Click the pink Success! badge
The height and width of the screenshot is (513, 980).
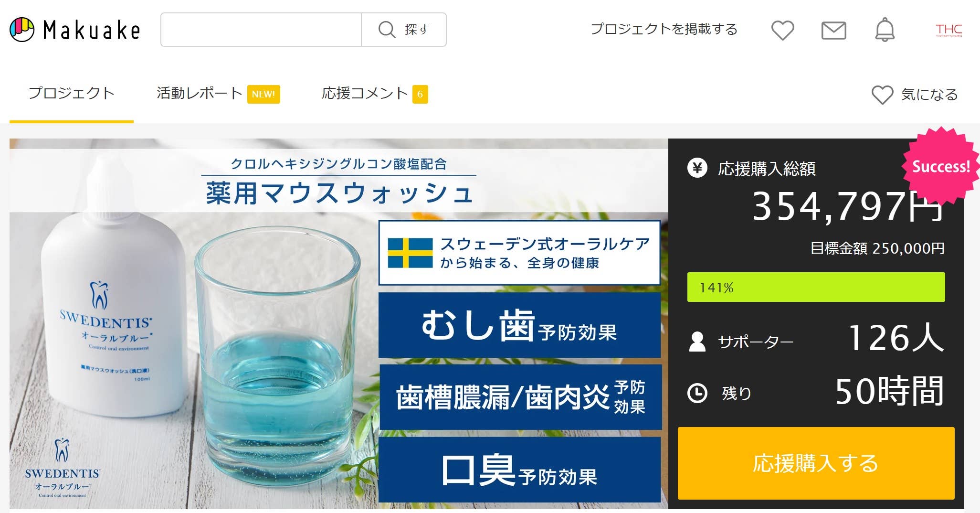click(940, 166)
